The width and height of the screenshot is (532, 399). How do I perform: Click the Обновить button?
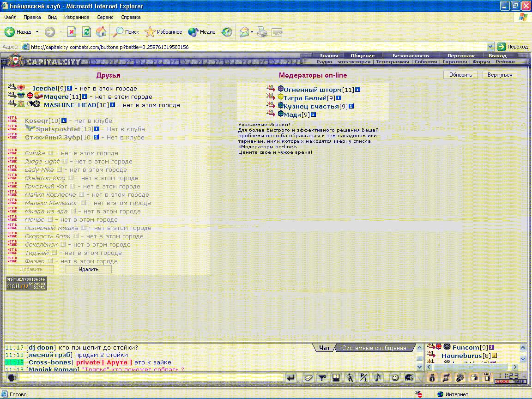point(460,75)
